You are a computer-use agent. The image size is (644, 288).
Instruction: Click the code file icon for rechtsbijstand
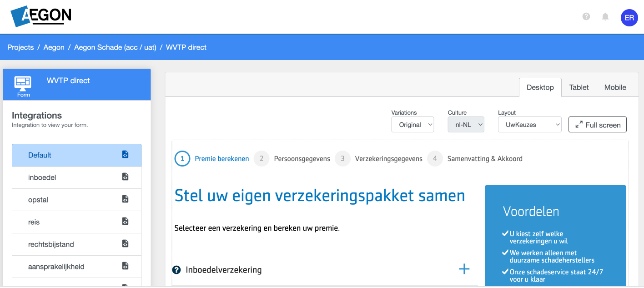[x=125, y=244]
